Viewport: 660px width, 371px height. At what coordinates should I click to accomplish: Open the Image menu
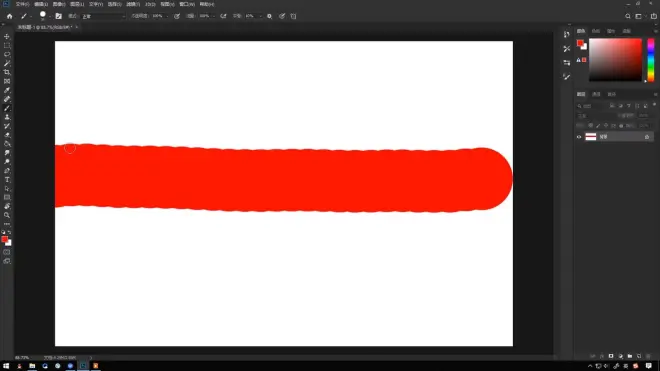click(59, 4)
